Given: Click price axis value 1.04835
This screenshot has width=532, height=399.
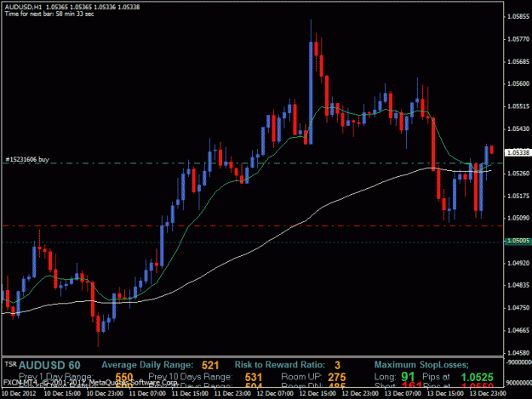Looking at the screenshot, I should pos(518,286).
